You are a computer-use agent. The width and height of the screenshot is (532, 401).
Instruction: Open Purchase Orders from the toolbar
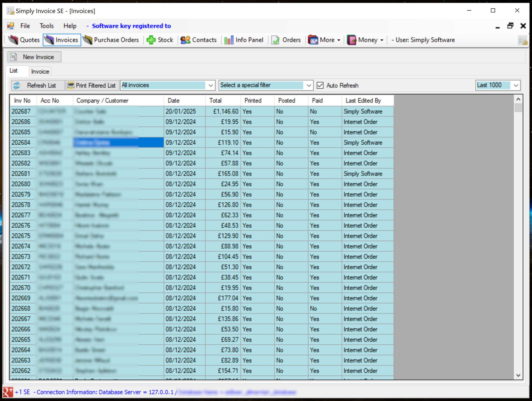(x=111, y=40)
